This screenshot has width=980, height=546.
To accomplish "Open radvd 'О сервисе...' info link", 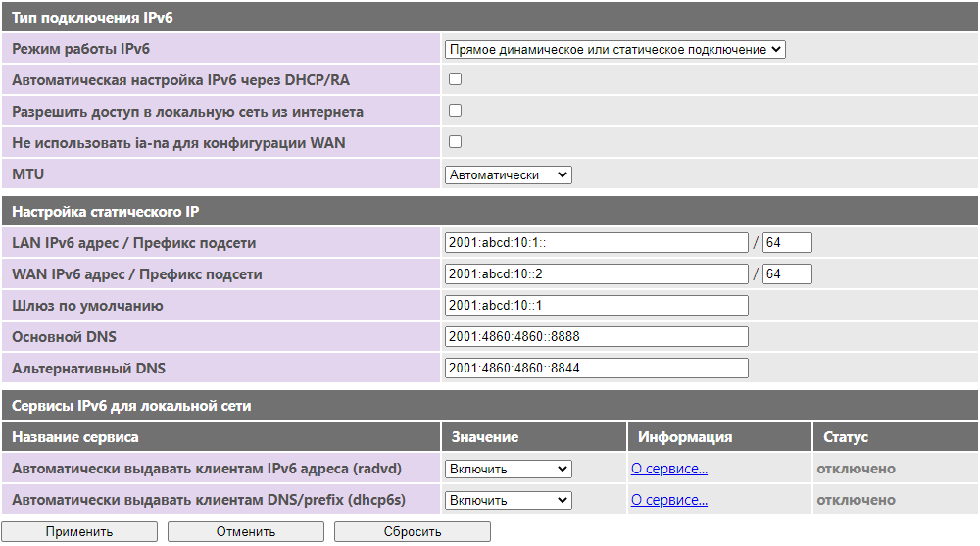I will coord(668,470).
